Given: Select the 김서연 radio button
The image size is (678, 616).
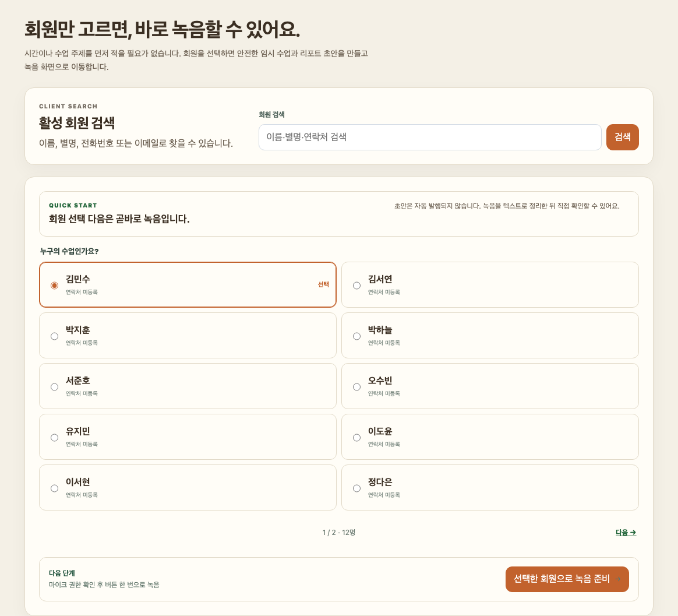Looking at the screenshot, I should tap(356, 286).
